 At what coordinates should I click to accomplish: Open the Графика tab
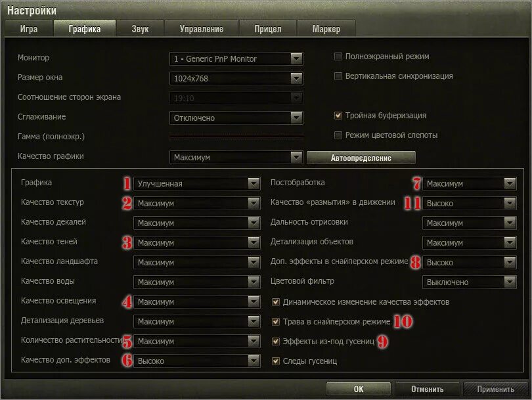coord(85,28)
